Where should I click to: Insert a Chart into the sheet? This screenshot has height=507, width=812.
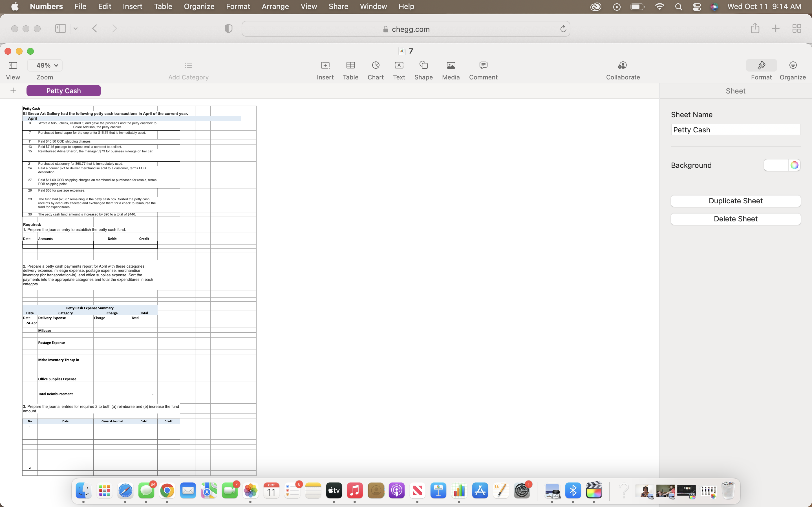point(375,69)
